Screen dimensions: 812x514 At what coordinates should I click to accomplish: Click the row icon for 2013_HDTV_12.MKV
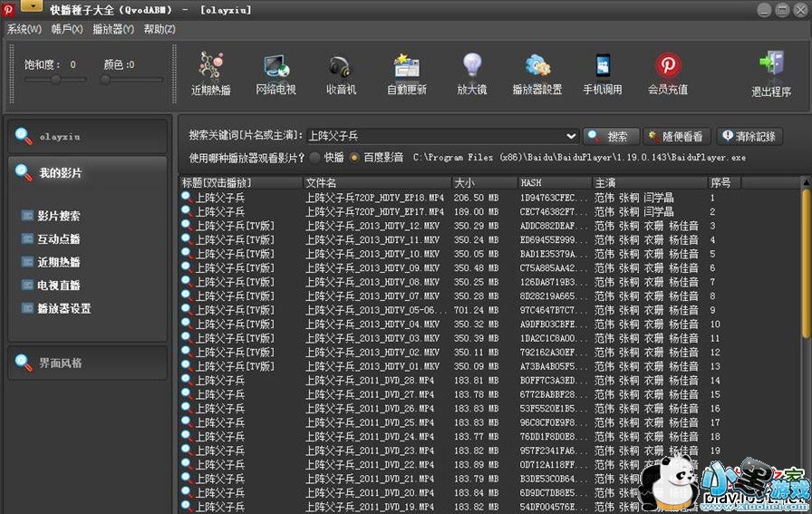187,225
